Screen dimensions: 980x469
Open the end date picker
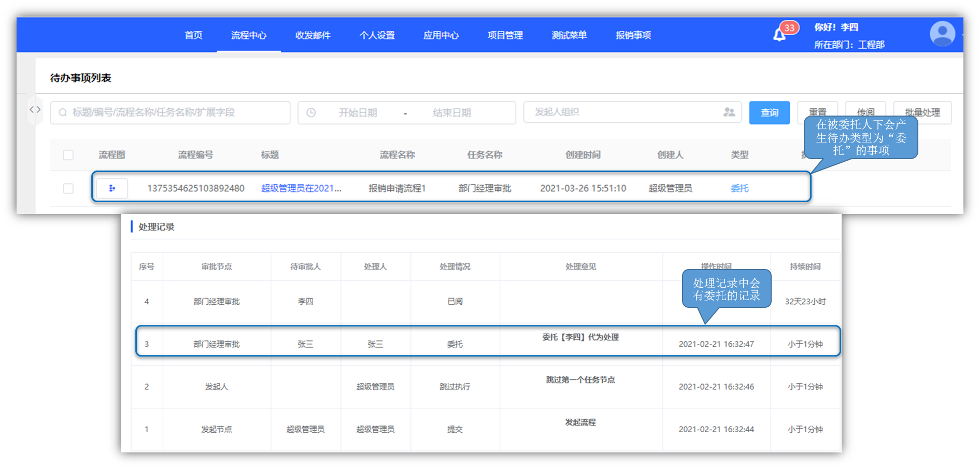click(x=451, y=112)
